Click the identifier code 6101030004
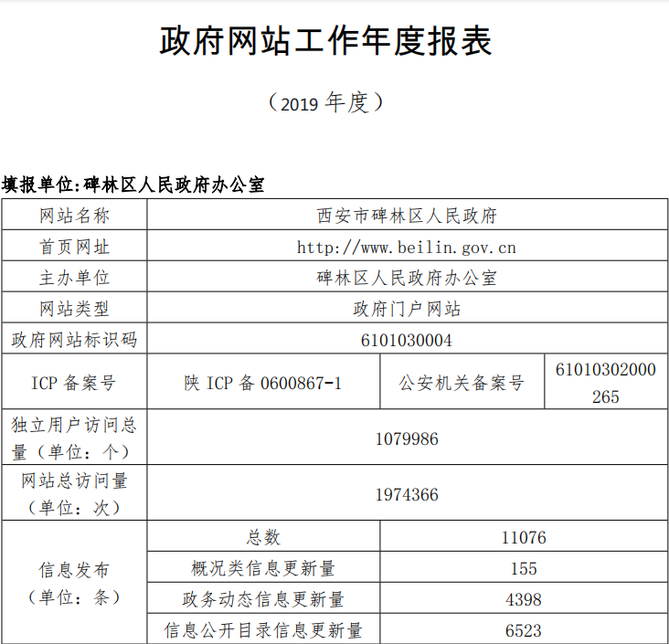Image resolution: width=669 pixels, height=644 pixels. pos(407,340)
